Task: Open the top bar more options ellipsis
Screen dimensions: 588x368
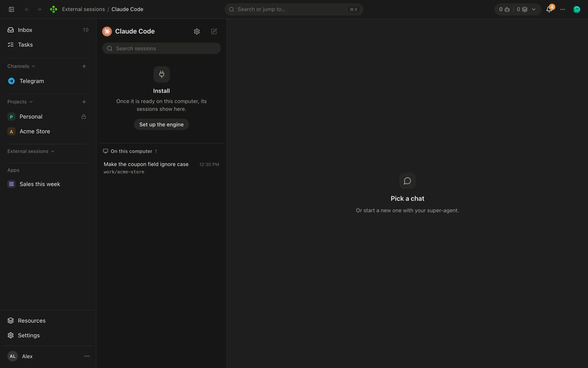Action: 563,9
